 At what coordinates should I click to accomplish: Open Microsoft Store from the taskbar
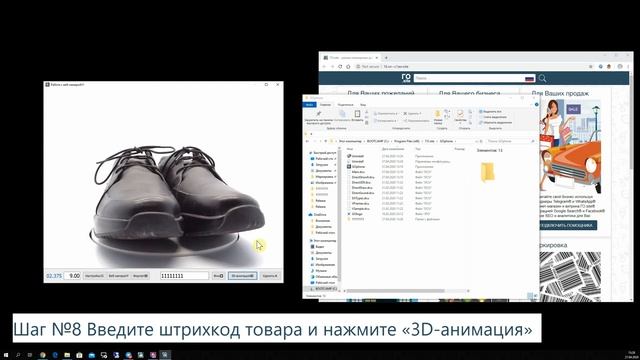click(x=79, y=355)
